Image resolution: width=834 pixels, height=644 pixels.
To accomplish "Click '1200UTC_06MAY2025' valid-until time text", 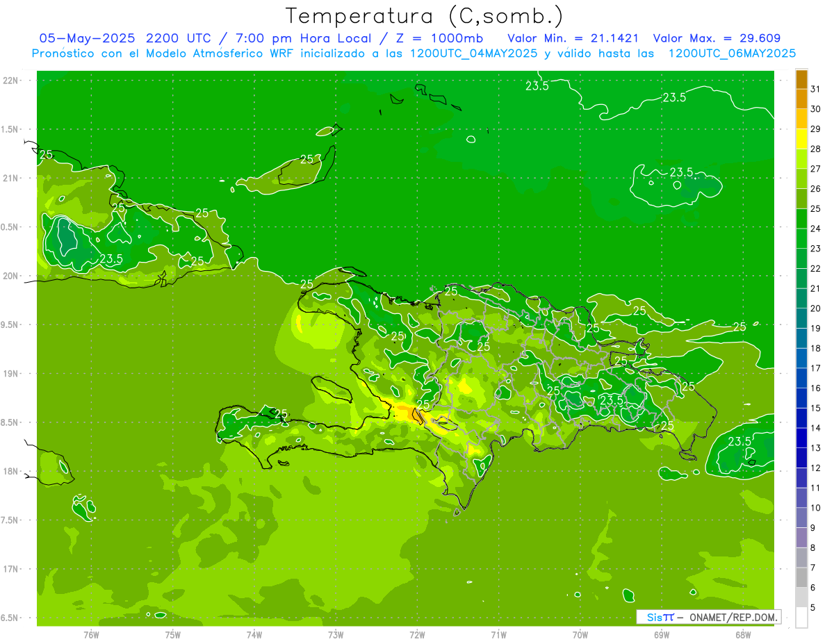I will click(x=732, y=53).
